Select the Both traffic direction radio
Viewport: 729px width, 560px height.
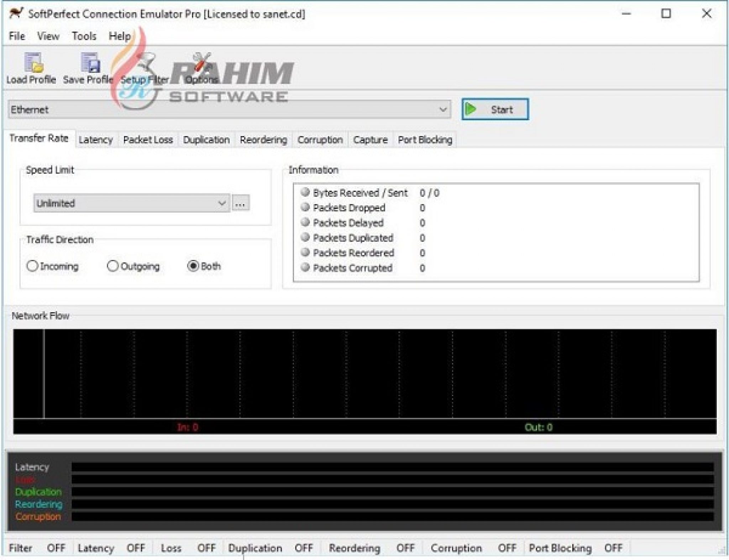pos(193,266)
